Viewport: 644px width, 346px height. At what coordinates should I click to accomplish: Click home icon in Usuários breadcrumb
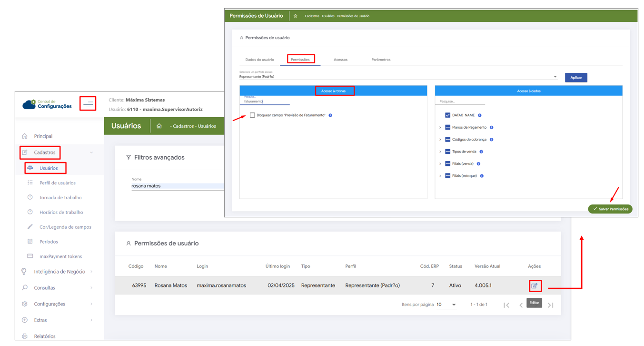coord(159,126)
